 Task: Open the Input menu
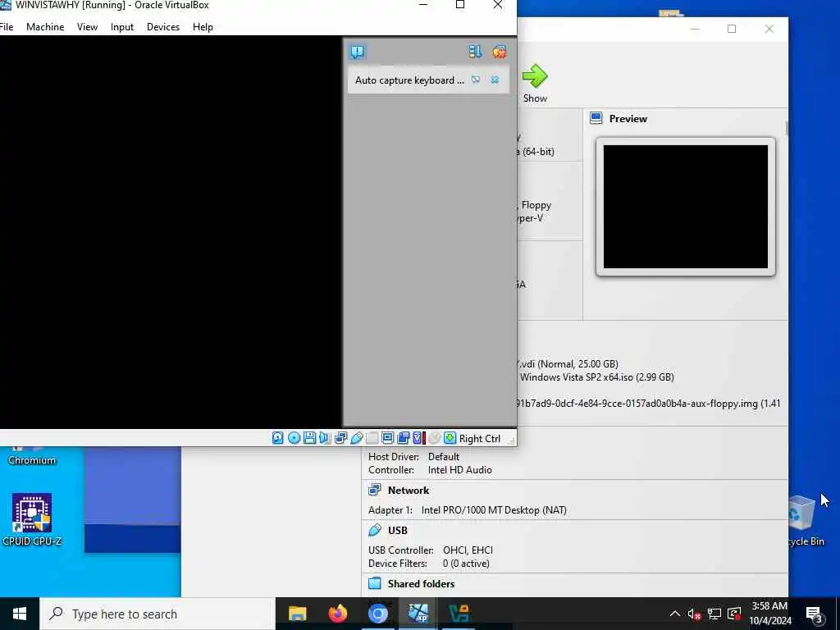tap(121, 27)
